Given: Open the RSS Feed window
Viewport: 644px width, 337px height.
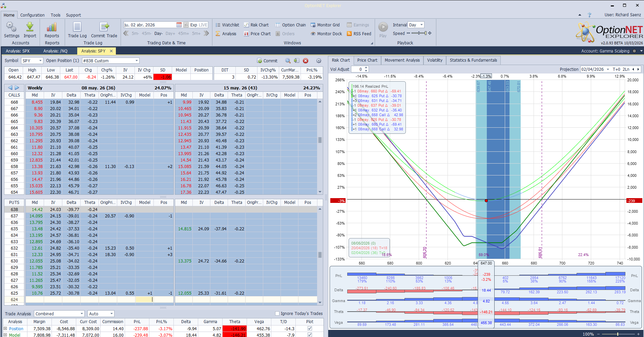Looking at the screenshot, I should pos(359,34).
